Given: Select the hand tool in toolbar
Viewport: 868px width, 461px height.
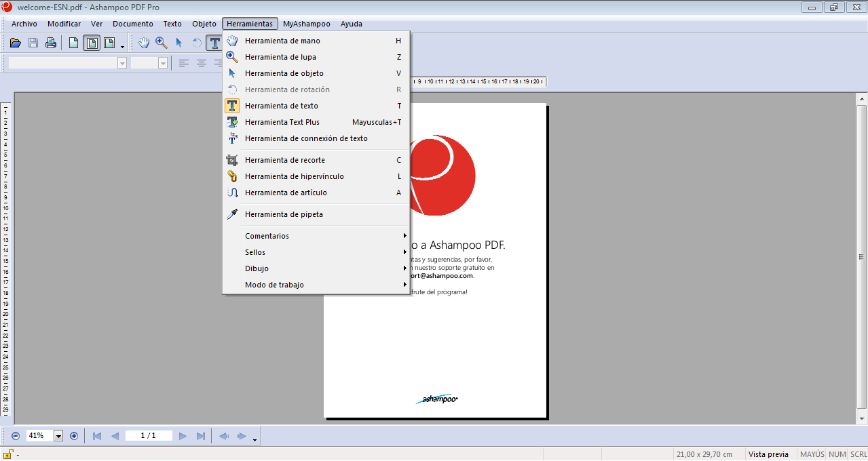Looking at the screenshot, I should pyautogui.click(x=144, y=43).
